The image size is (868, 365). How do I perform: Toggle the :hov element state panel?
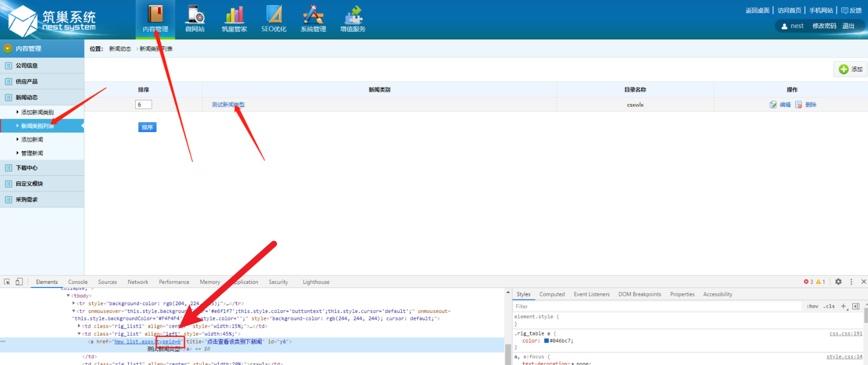coord(812,306)
